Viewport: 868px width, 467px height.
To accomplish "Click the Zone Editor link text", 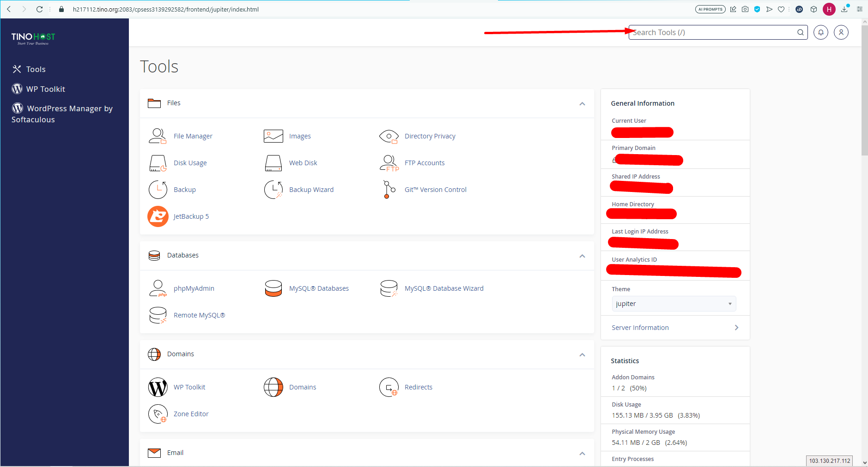I will [x=191, y=414].
